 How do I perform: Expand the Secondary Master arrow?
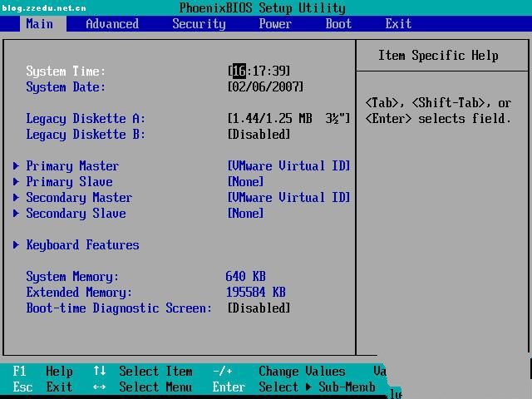(17, 197)
